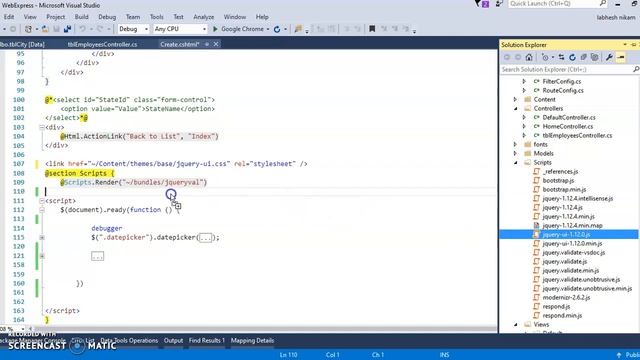The width and height of the screenshot is (640, 360).
Task: Click the Undo arrow icon
Action: pyautogui.click(x=82, y=29)
